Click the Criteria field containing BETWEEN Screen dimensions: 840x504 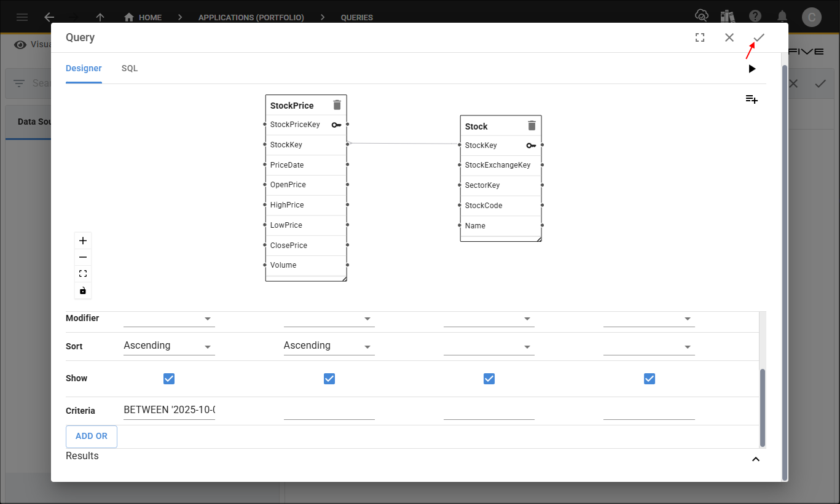(x=169, y=410)
